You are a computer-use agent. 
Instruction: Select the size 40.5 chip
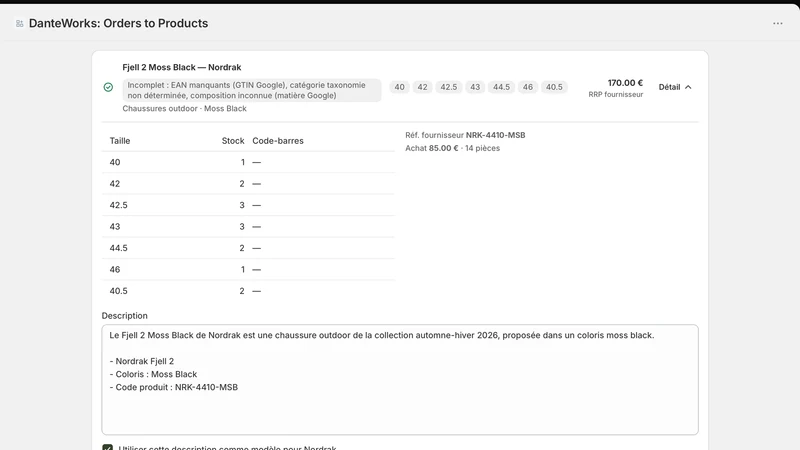pos(554,87)
